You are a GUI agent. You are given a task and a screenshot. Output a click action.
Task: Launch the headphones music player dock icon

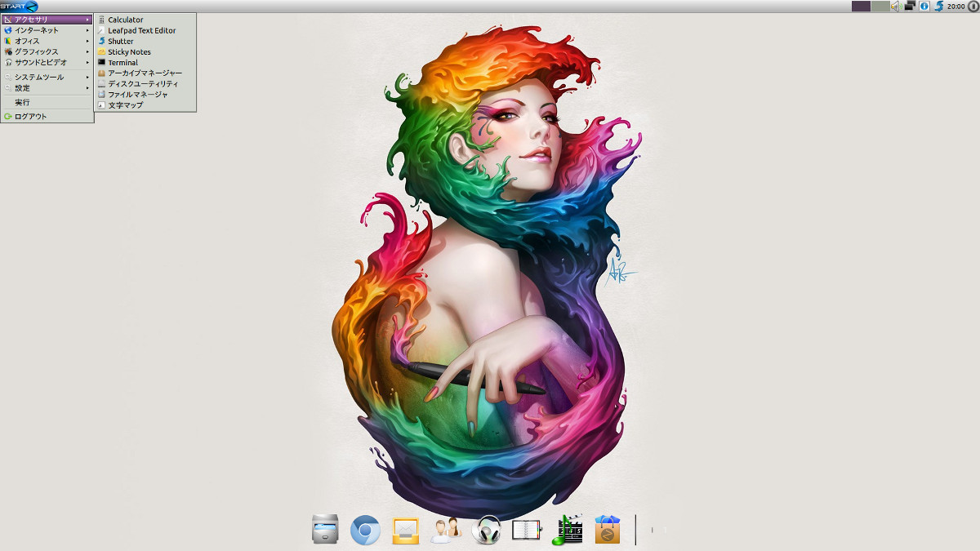pyautogui.click(x=487, y=531)
